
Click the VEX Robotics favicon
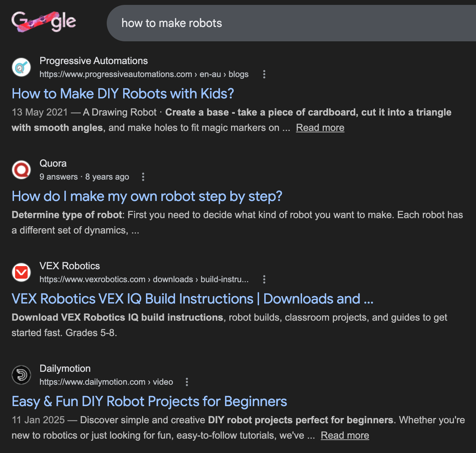pos(21,272)
